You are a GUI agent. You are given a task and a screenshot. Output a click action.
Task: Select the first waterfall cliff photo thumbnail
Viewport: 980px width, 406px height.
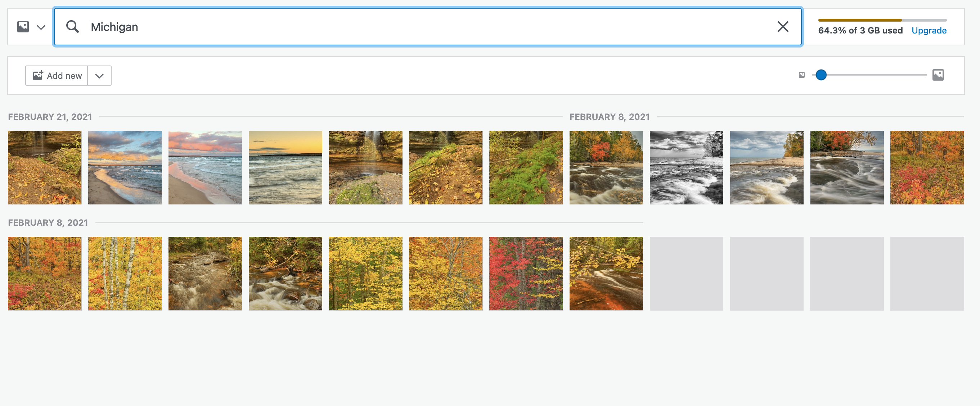45,167
